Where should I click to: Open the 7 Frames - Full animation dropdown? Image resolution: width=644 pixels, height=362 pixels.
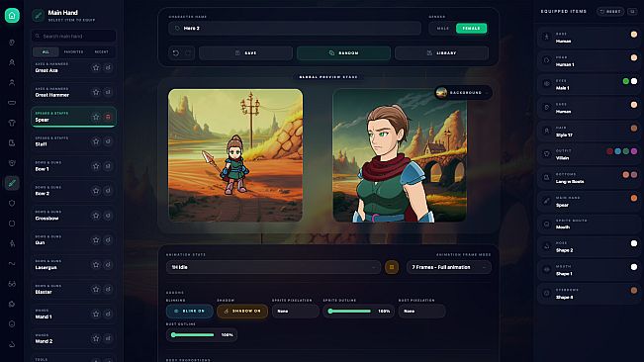(449, 267)
